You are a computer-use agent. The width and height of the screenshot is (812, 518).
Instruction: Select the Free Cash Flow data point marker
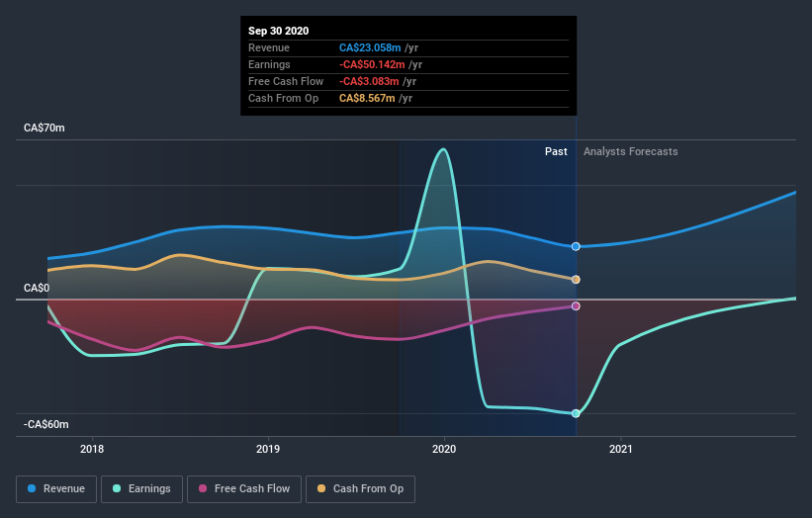click(x=576, y=306)
